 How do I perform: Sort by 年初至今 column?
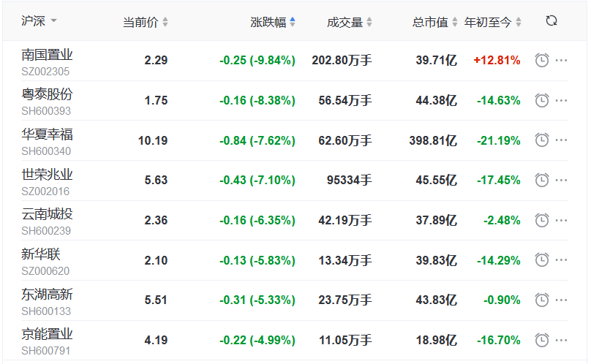click(493, 22)
